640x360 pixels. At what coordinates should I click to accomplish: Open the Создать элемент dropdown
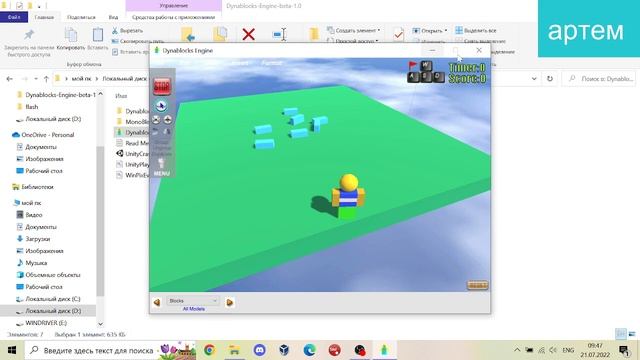pos(353,31)
